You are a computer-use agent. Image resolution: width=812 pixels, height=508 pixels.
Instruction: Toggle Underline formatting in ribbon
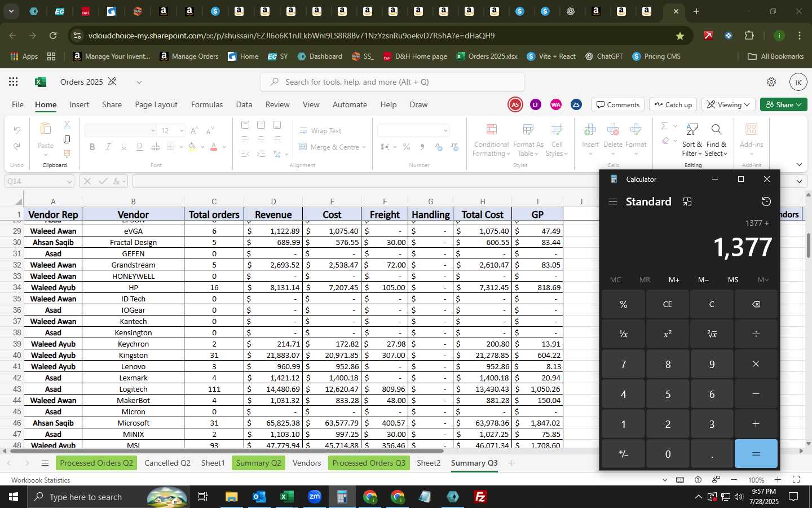click(x=123, y=147)
